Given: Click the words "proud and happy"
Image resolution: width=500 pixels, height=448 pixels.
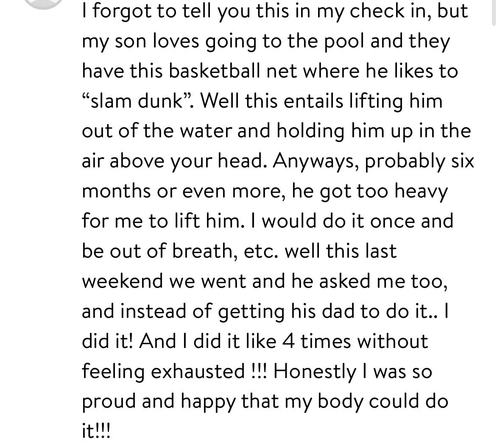Looking at the screenshot, I should (x=159, y=401).
